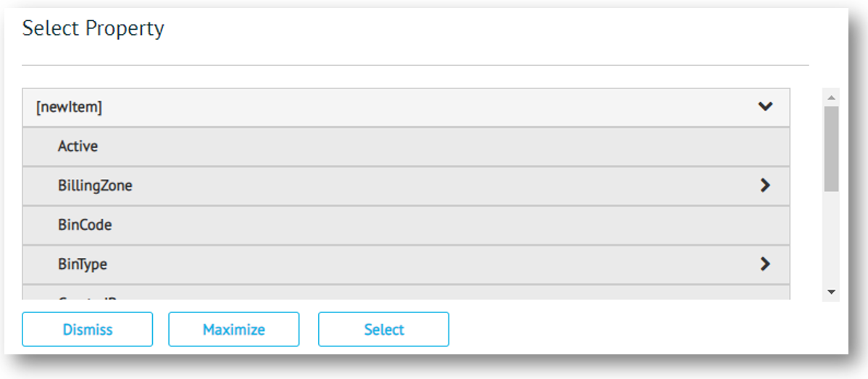Click the Select Property dialog title
868x379 pixels.
coord(93,29)
